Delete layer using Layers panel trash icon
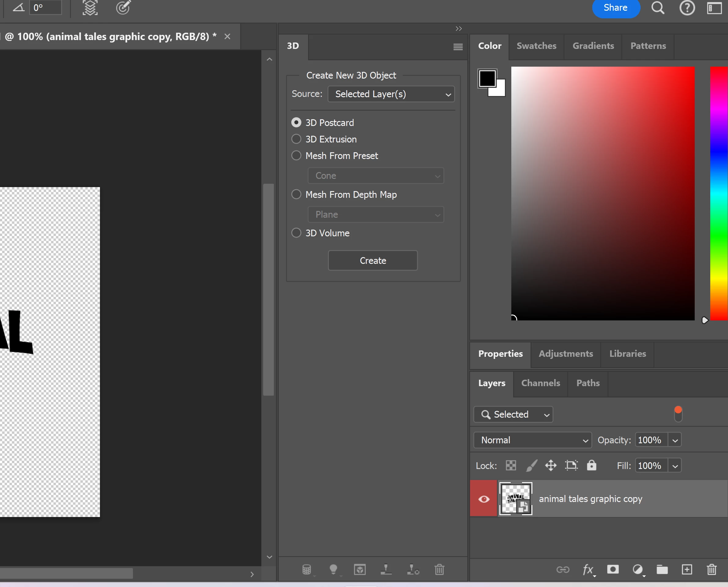This screenshot has height=587, width=728. tap(711, 569)
